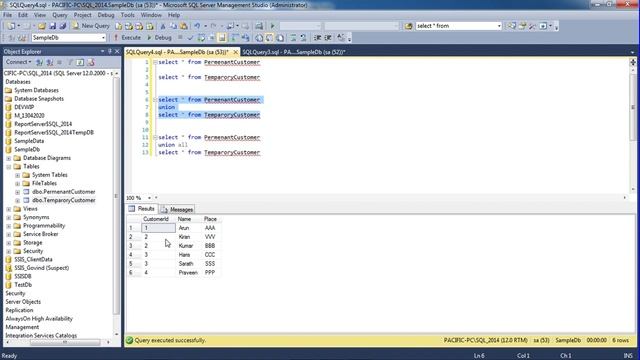Collapse the query block at line 11

[x=155, y=138]
